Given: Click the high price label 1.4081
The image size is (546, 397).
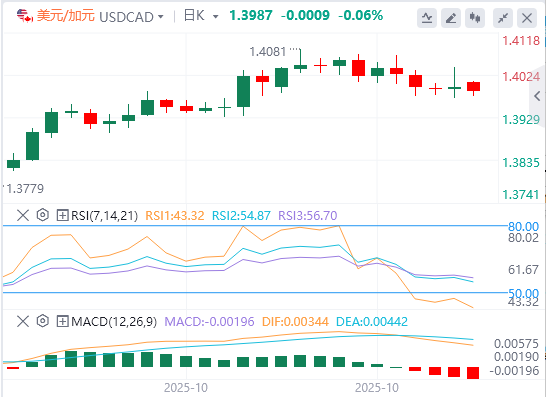Looking at the screenshot, I should [268, 52].
